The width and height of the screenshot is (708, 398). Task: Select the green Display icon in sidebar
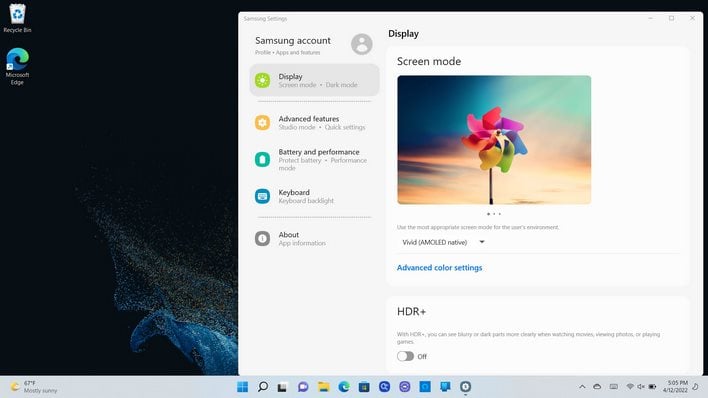pos(262,80)
